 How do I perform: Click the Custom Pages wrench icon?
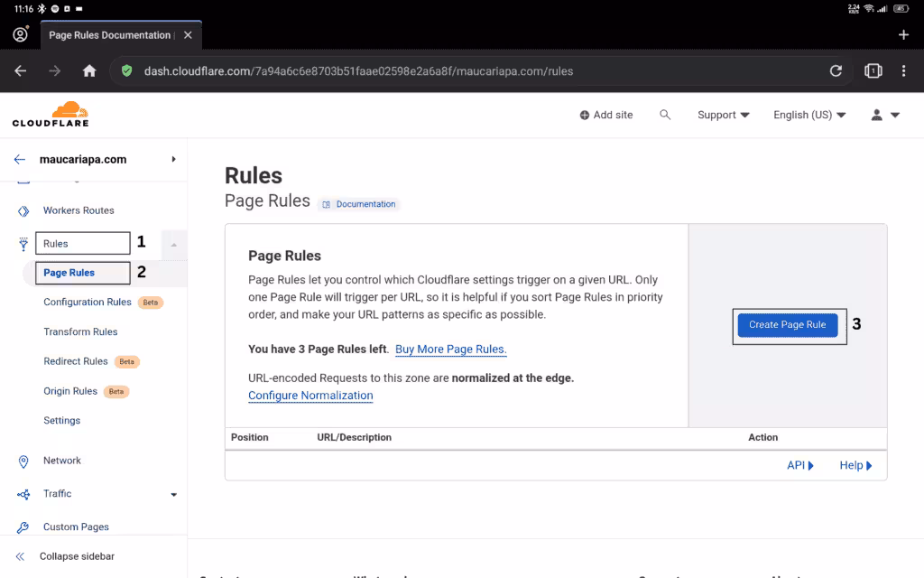(x=23, y=527)
